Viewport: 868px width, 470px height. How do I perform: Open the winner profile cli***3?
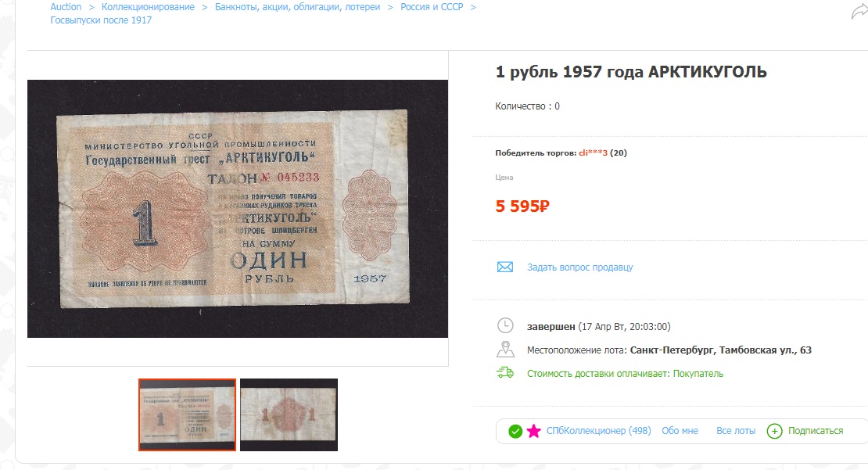pos(593,152)
